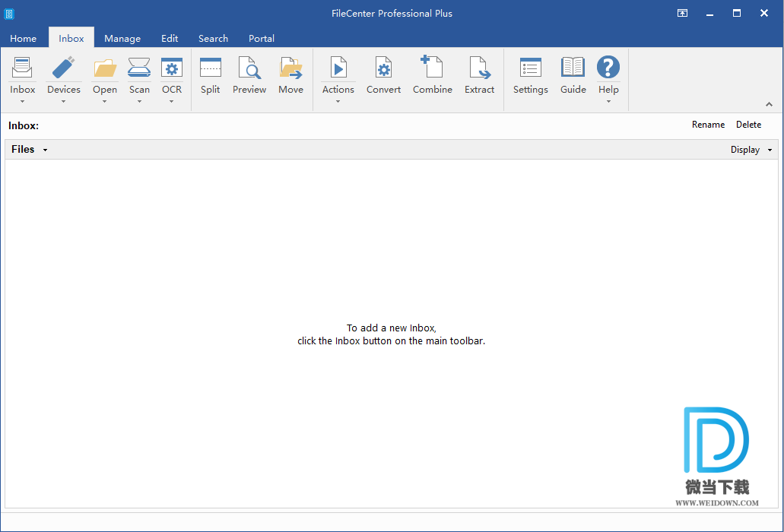Viewport: 784px width, 532px height.
Task: Collapse the ribbon with the chevron arrow
Action: (769, 104)
